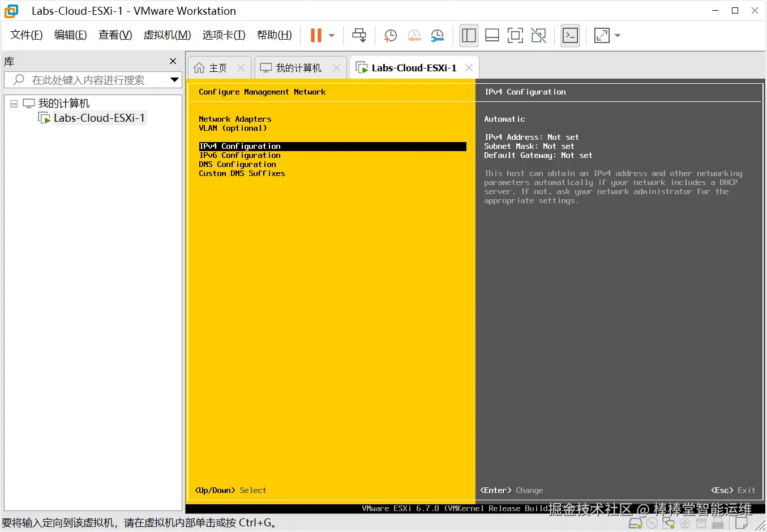The width and height of the screenshot is (767, 532).
Task: Click the sound card status icon
Action: point(685,524)
